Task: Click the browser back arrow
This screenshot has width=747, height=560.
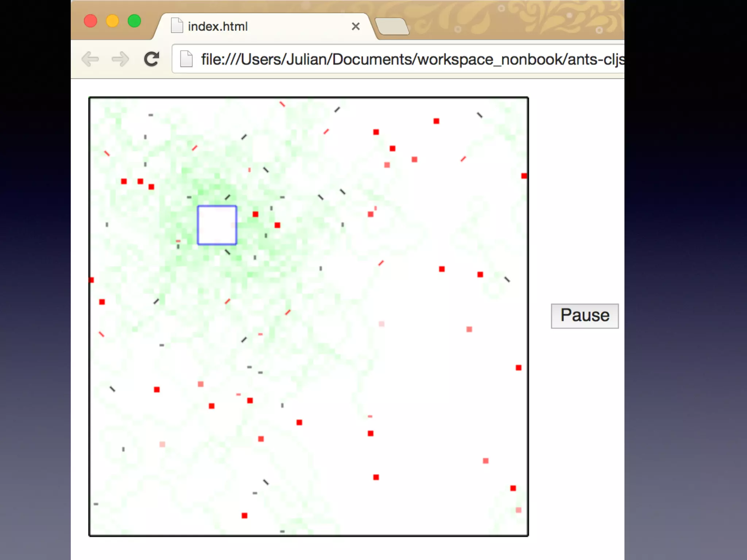Action: (90, 59)
